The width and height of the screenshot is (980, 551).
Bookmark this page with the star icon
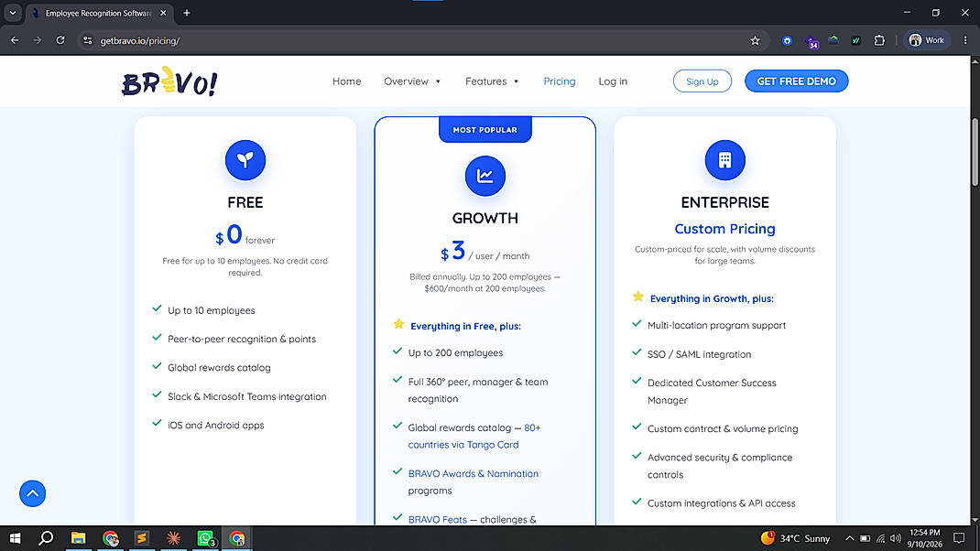pyautogui.click(x=755, y=40)
